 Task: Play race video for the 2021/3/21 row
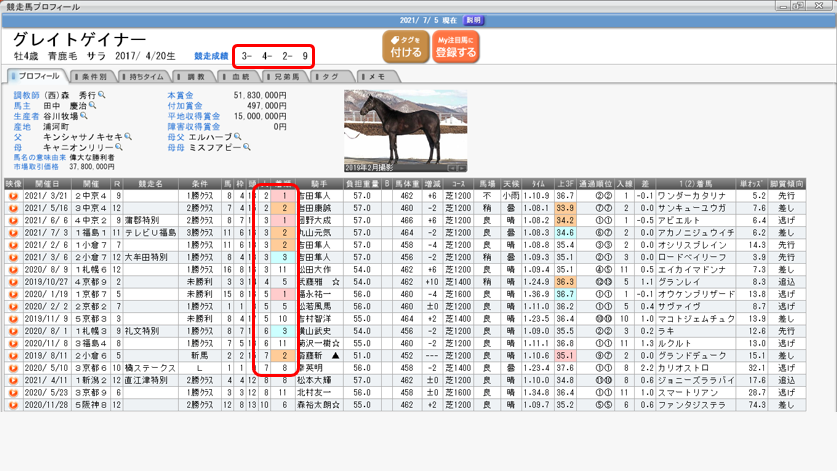tap(13, 195)
